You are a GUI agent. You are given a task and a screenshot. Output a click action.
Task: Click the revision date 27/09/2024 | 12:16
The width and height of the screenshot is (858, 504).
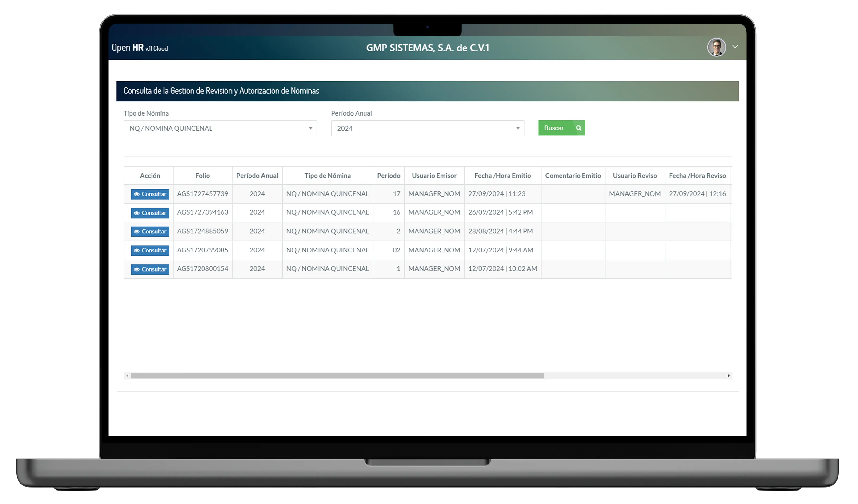click(x=697, y=194)
